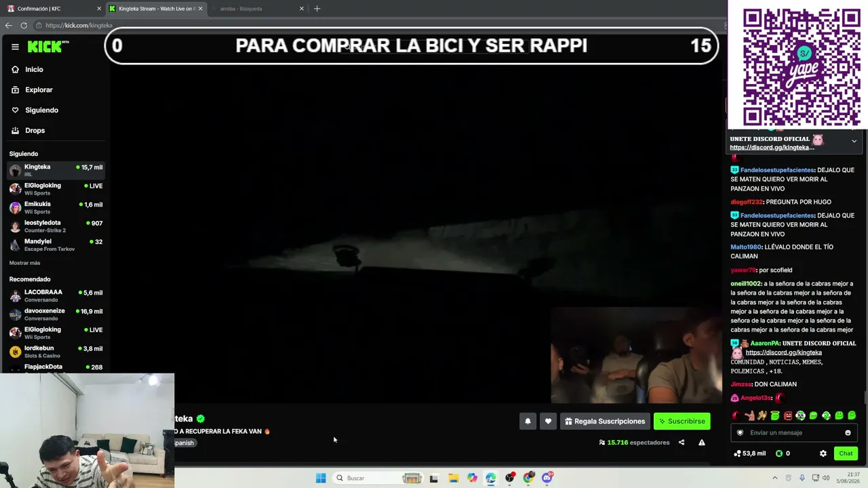Image resolution: width=868 pixels, height=488 pixels.
Task: Open davooxeneize recommended channel
Action: pyautogui.click(x=56, y=314)
